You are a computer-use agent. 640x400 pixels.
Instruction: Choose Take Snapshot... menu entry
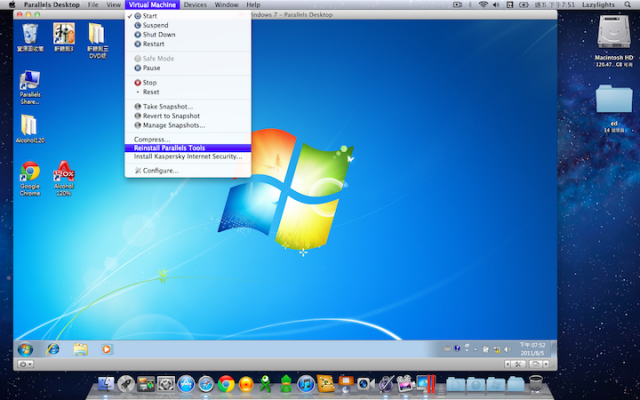pos(188,107)
